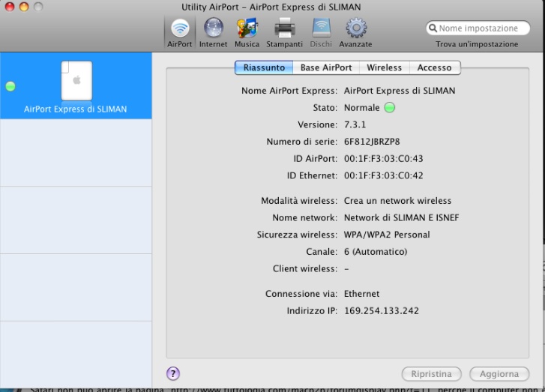Image resolution: width=545 pixels, height=392 pixels.
Task: Switch to the Accesso tab
Action: (435, 67)
